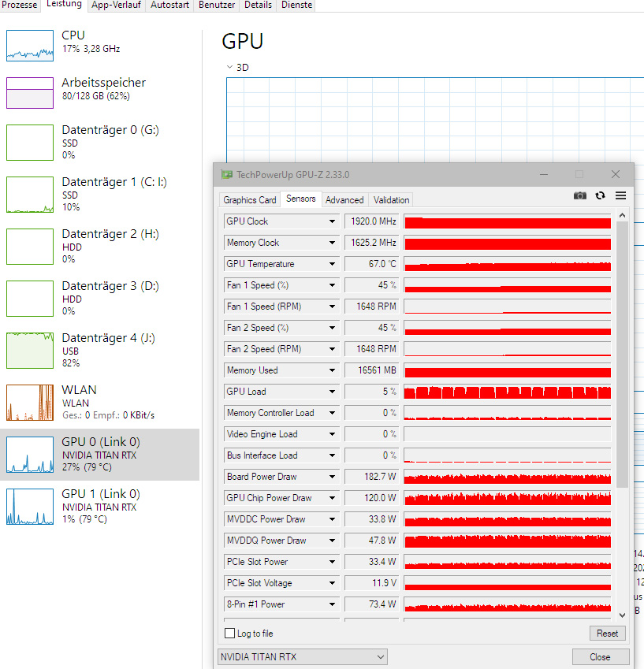
Task: Open the GPU Load sensor dropdown
Action: (x=332, y=392)
